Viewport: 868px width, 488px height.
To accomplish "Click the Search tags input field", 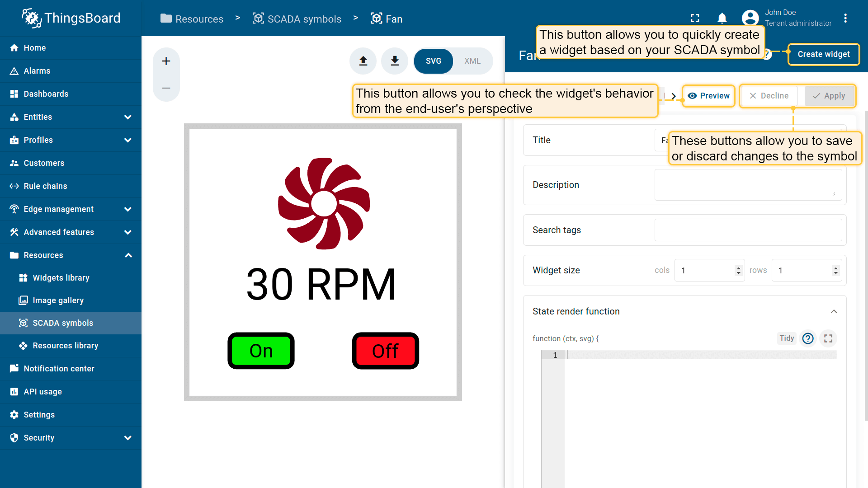I will 748,230.
